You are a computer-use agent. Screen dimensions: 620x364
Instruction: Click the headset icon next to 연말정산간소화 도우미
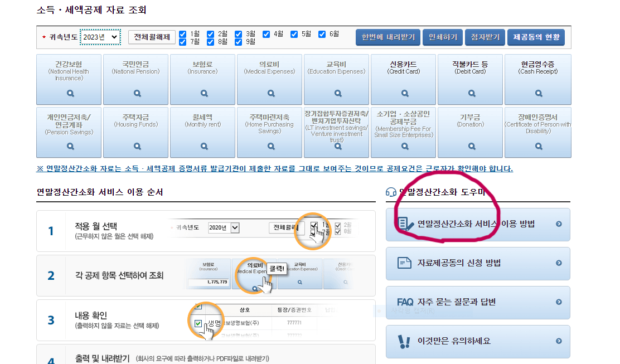(391, 192)
